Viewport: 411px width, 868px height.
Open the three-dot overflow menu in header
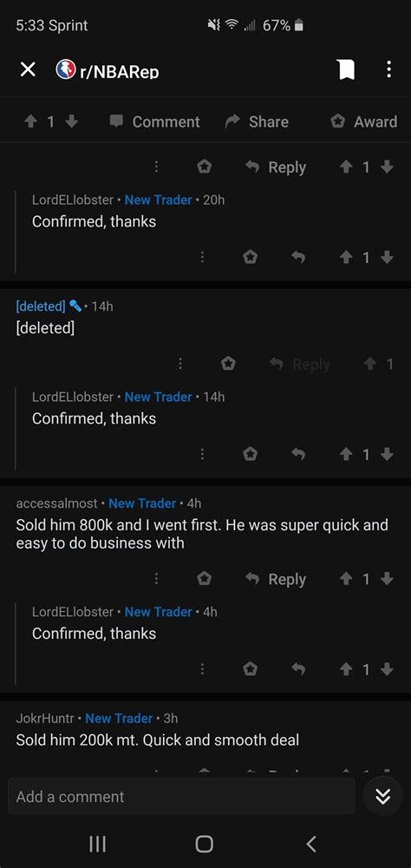click(x=388, y=69)
